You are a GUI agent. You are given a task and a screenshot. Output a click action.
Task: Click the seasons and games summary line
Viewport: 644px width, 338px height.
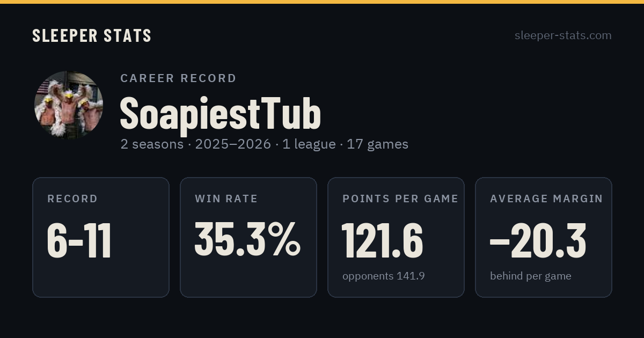pos(265,144)
